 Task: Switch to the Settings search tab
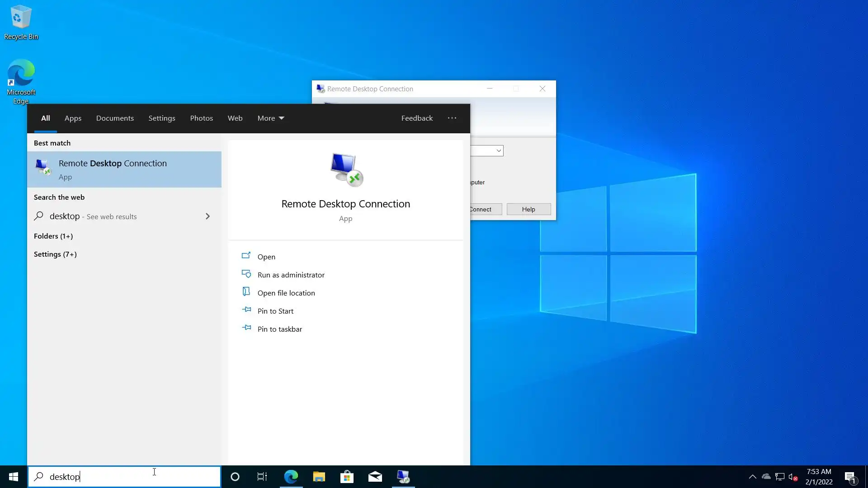[161, 118]
